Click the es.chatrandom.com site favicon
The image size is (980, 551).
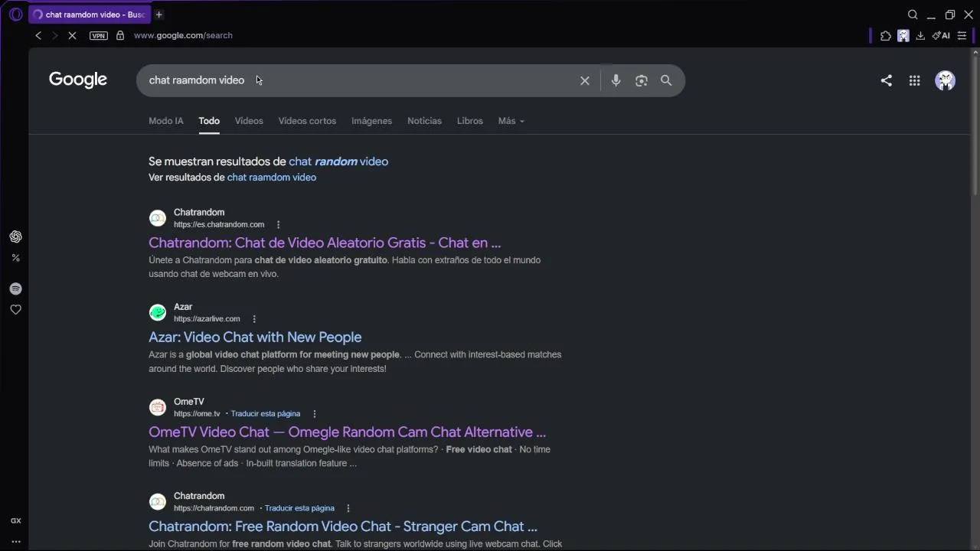pos(158,218)
